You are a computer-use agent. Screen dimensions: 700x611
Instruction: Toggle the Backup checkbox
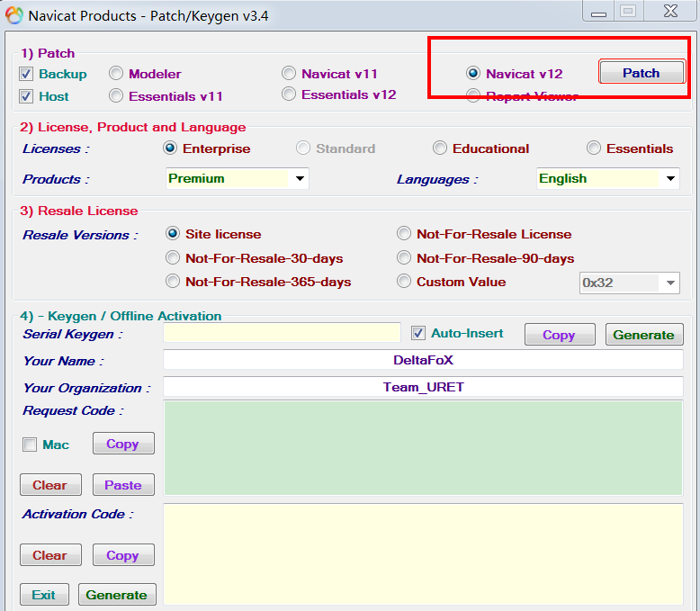click(x=26, y=74)
